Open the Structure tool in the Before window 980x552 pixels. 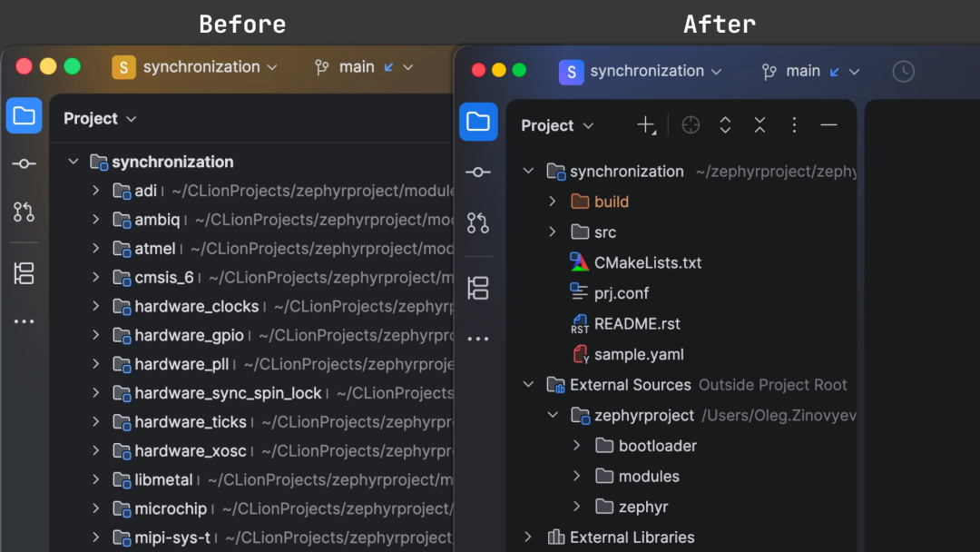point(24,273)
